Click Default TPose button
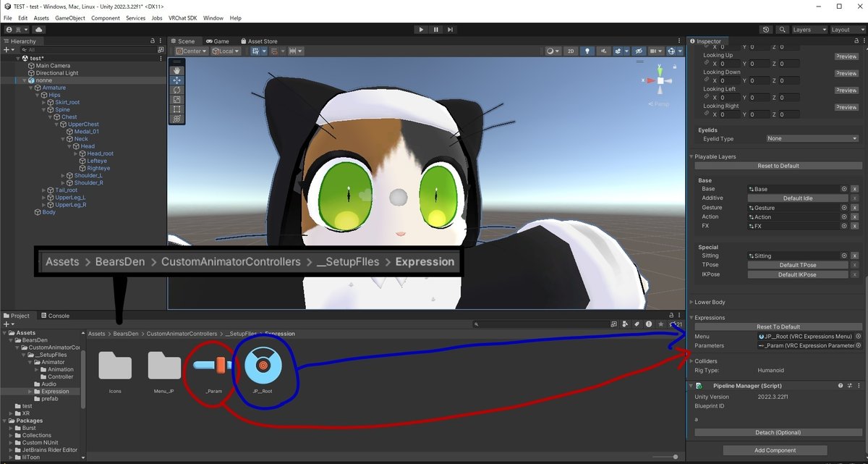The width and height of the screenshot is (868, 464). (x=798, y=265)
